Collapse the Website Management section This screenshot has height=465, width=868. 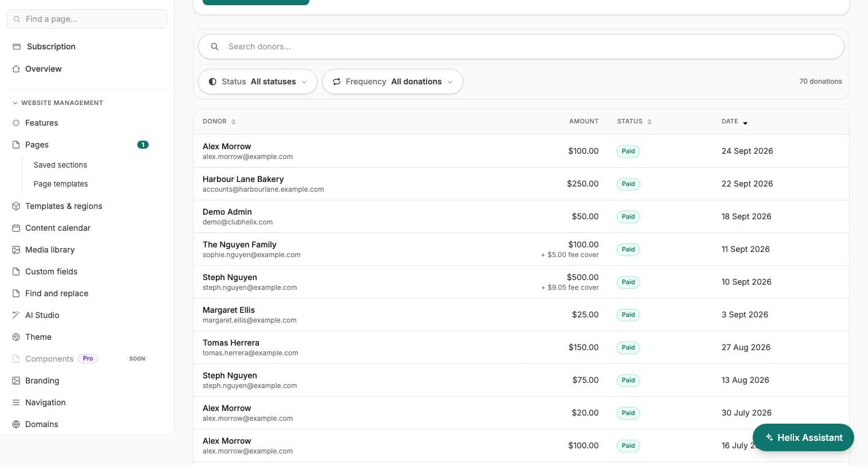tap(57, 103)
